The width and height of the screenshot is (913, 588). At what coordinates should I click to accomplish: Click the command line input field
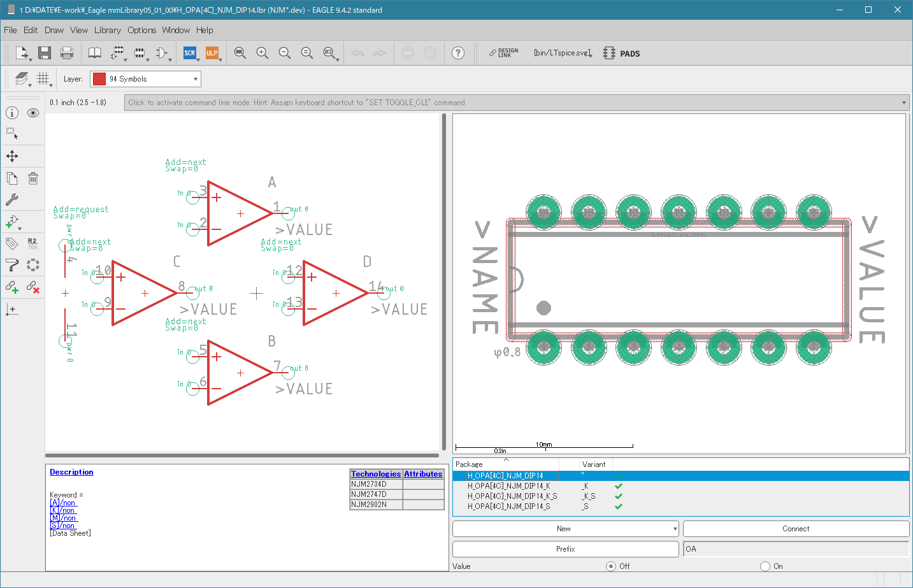coord(510,103)
